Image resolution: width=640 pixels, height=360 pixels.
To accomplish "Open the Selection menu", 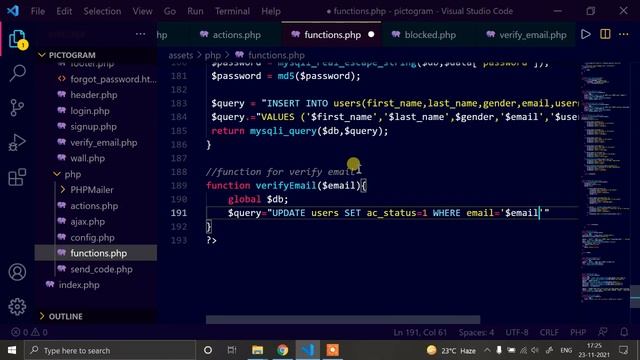I will tap(102, 11).
